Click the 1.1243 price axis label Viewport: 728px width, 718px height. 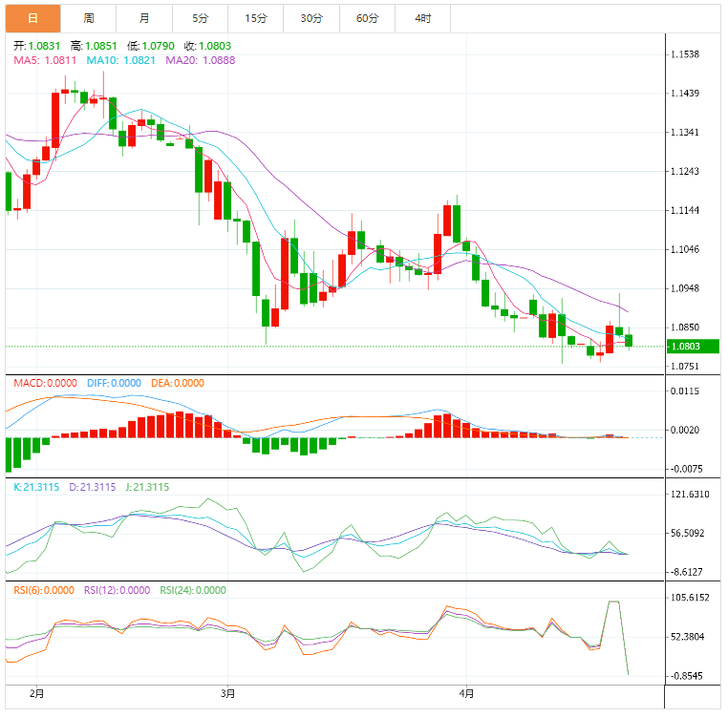[x=685, y=171]
